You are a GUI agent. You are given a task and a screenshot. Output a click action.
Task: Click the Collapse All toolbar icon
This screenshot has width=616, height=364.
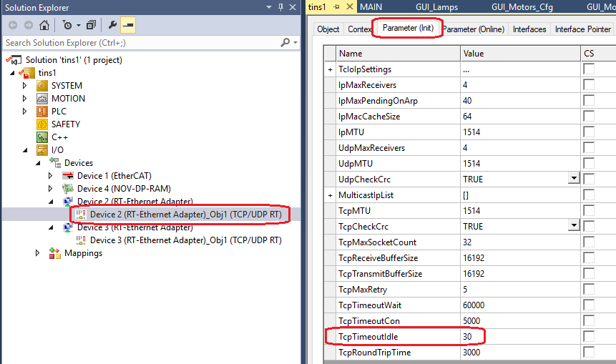tap(91, 25)
